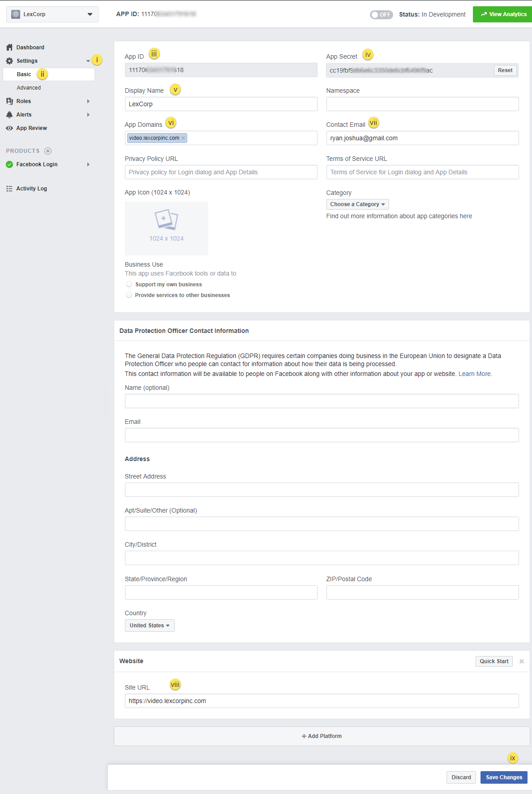
Task: Click the App Icon upload placeholder
Action: coord(166,228)
